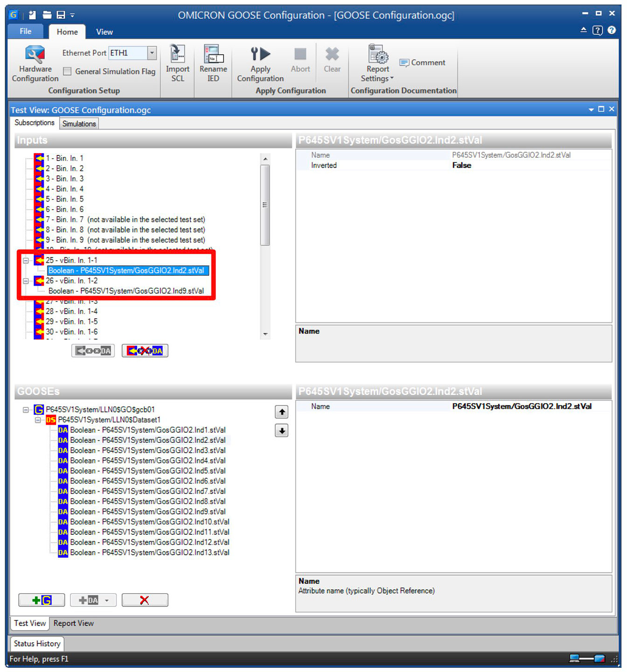Image resolution: width=627 pixels, height=672 pixels.
Task: Open the add DA button dropdown arrow
Action: 107,600
